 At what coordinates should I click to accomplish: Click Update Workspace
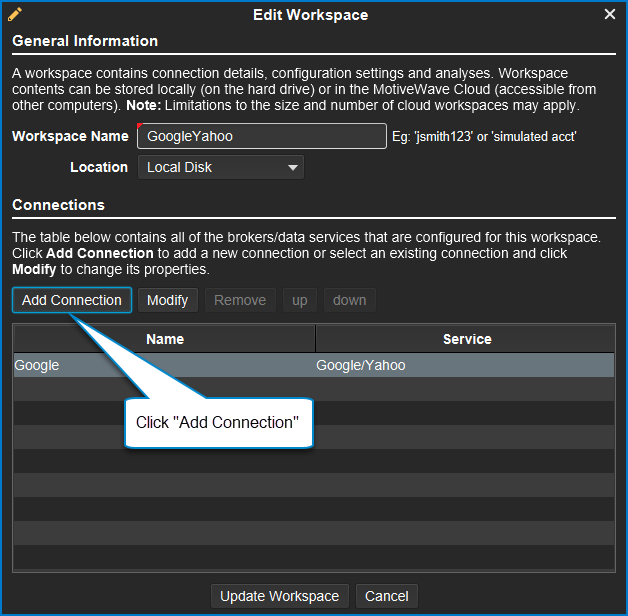[280, 596]
